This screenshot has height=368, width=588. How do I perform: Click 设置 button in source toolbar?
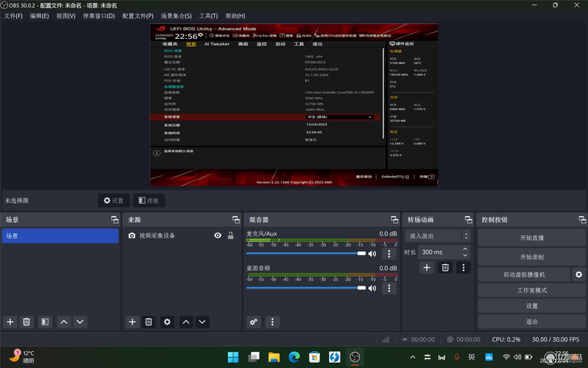114,200
